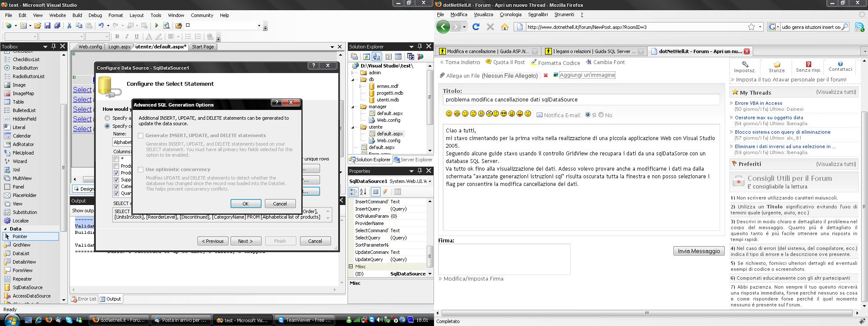Click Events lightning icon in Properties panel
This screenshot has width=868, height=326.
click(x=385, y=192)
